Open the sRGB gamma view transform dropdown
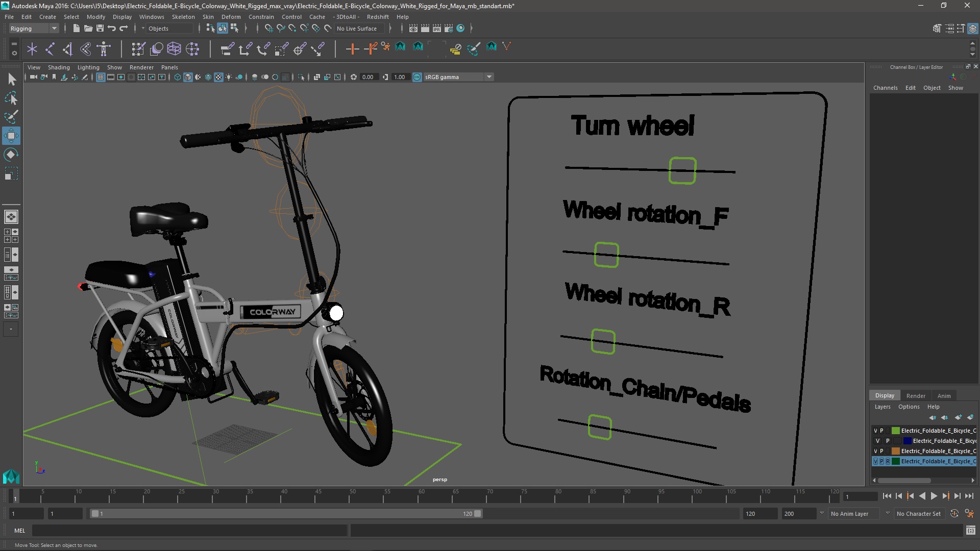The image size is (980, 551). [x=458, y=77]
